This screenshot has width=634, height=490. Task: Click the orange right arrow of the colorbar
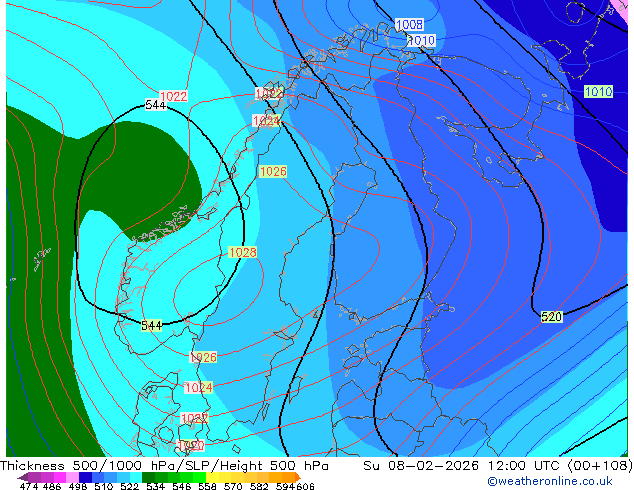[x=298, y=477]
